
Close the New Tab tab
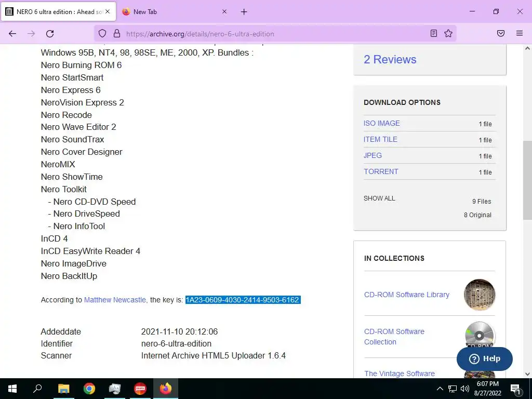click(224, 11)
